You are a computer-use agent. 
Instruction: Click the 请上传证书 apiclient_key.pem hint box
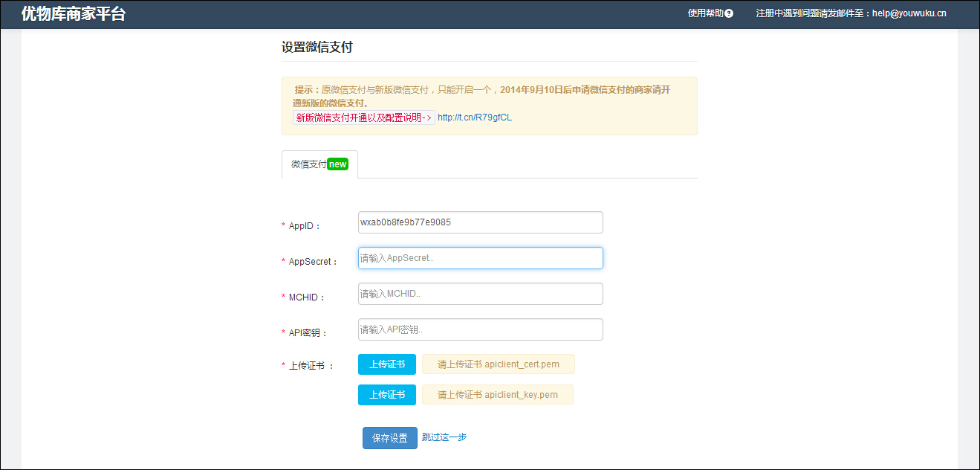(x=498, y=395)
